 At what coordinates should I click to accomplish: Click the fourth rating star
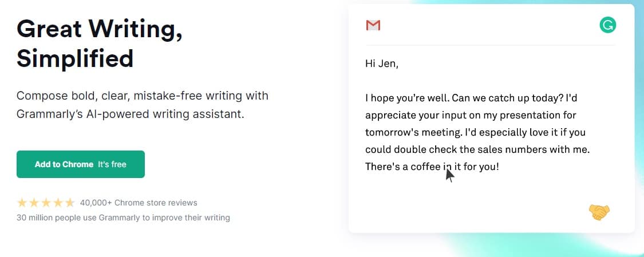pos(58,203)
